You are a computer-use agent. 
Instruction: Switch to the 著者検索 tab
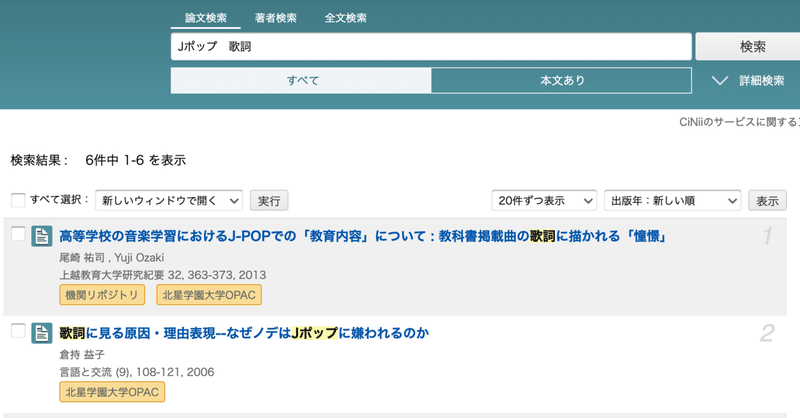pyautogui.click(x=276, y=18)
